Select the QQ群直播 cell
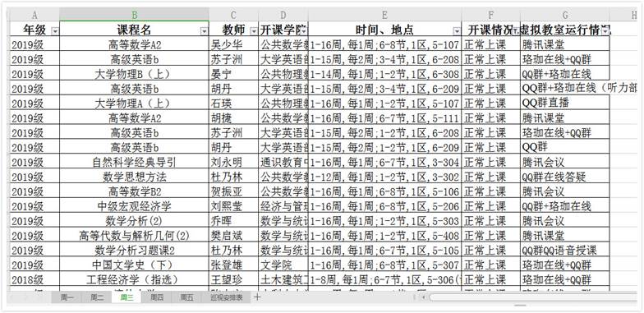644x313 pixels. (x=565, y=103)
